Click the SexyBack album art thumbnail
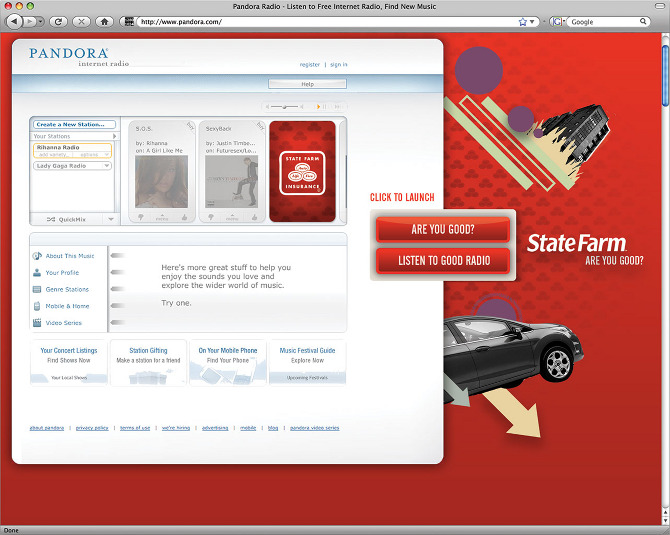Image resolution: width=670 pixels, height=535 pixels. 232,182
